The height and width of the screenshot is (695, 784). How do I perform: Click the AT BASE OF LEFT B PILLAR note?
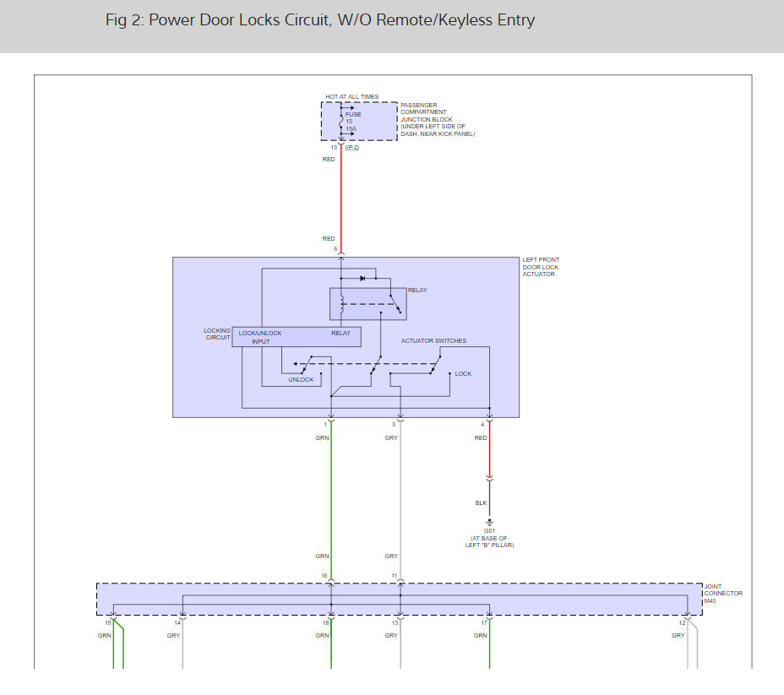click(489, 542)
